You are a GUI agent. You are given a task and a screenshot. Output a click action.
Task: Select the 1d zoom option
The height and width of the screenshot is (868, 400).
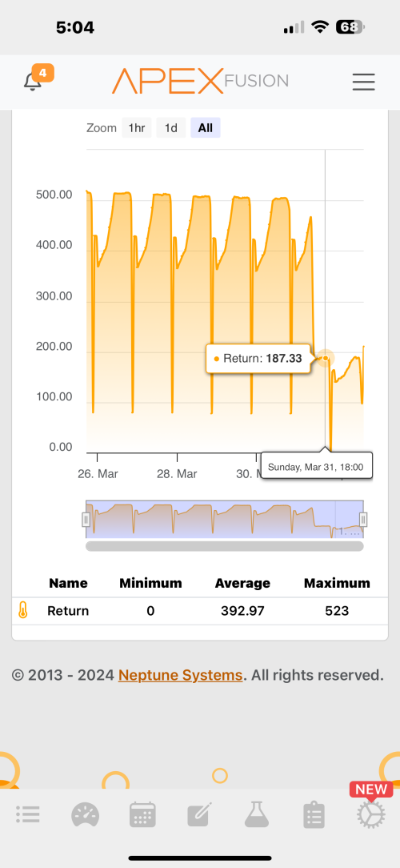pyautogui.click(x=171, y=128)
